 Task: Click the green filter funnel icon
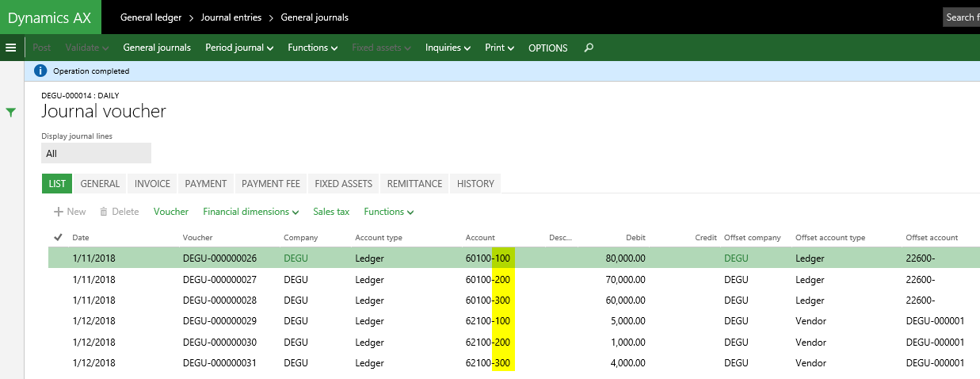pos(11,113)
